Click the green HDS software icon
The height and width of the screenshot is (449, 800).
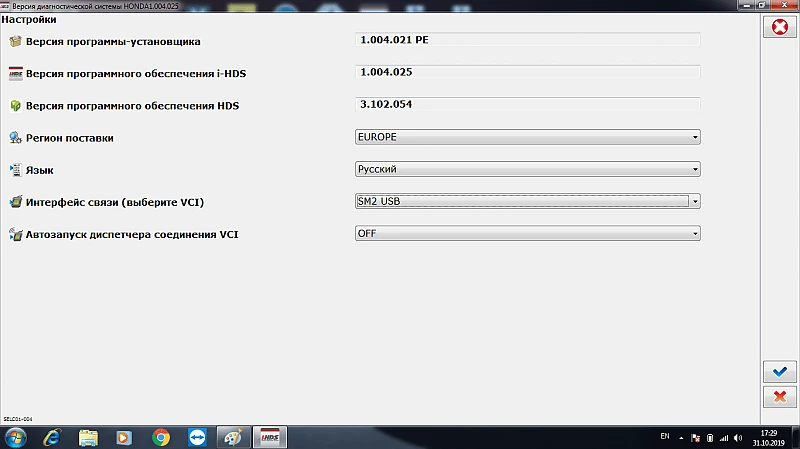coord(15,106)
